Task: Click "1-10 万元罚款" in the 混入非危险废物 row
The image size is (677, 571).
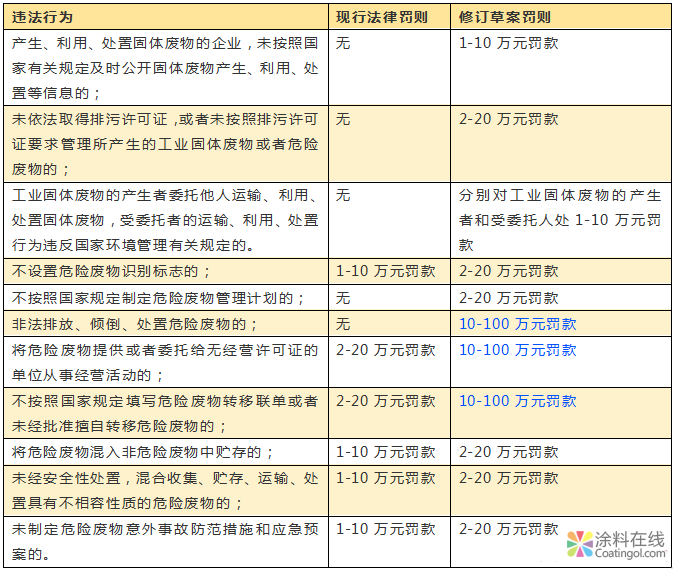Action: point(386,452)
